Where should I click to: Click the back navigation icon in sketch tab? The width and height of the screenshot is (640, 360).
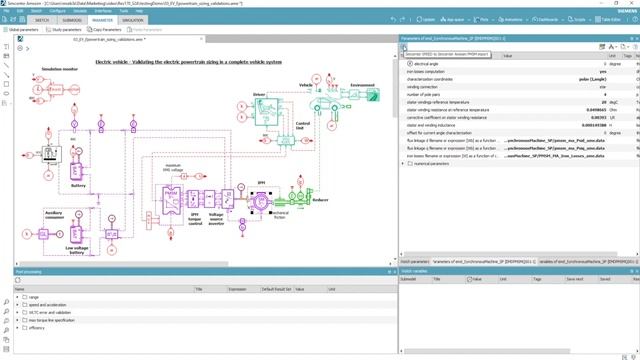tap(20, 48)
